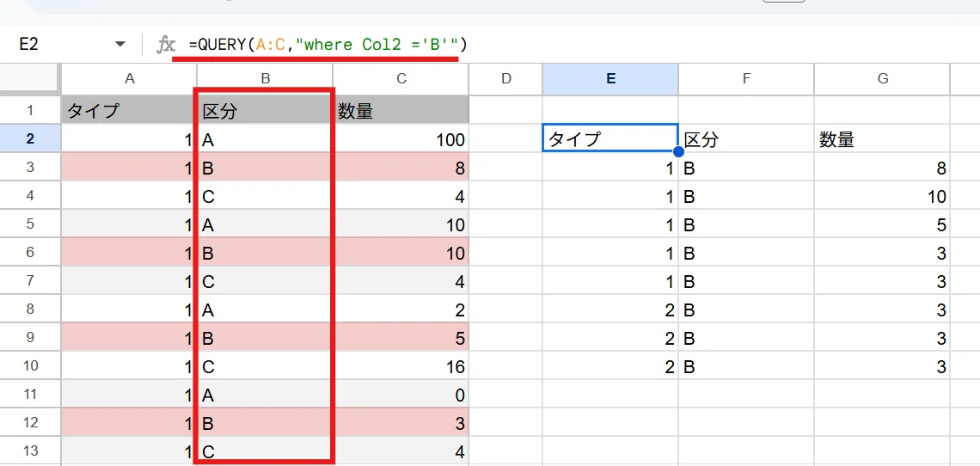Select row header 11
The height and width of the screenshot is (466, 980).
(x=30, y=395)
